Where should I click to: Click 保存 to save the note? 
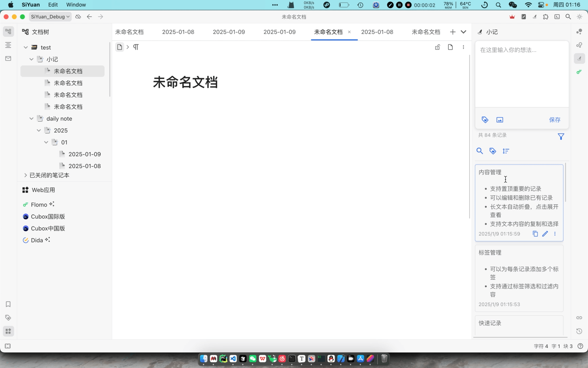pos(555,120)
